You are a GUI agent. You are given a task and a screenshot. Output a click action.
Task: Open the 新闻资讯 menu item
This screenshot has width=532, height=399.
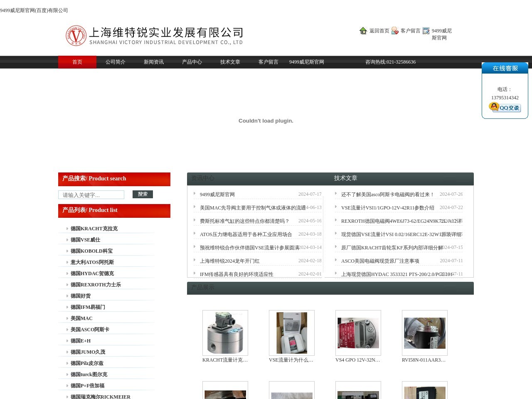pos(153,62)
